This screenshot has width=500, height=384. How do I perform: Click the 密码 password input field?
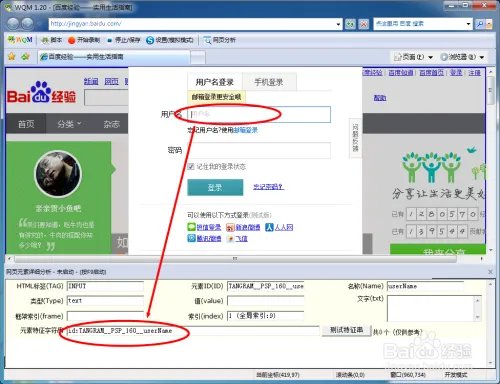click(259, 150)
